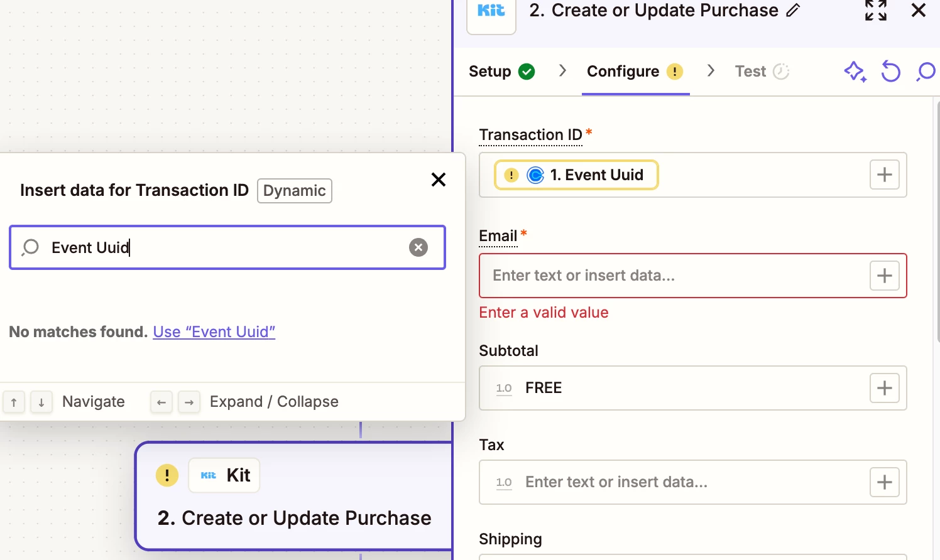Screen dimensions: 940x560
Task: Expand the panel to full screen
Action: point(876,10)
